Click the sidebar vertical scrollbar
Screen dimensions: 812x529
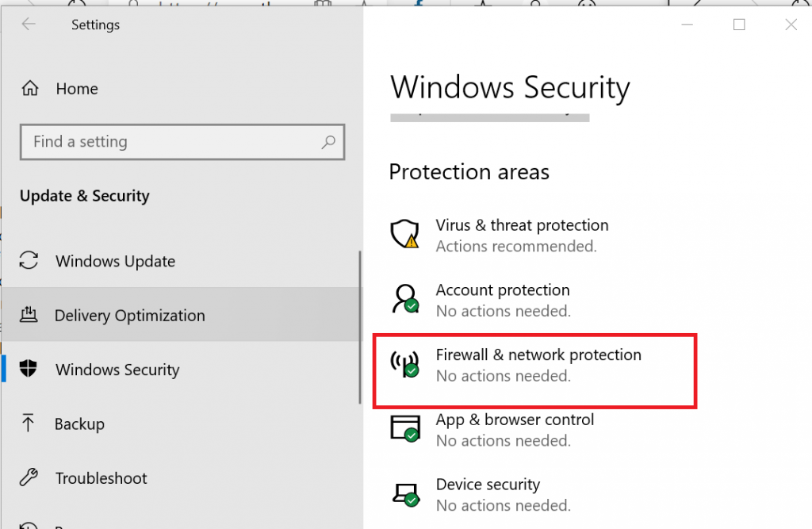click(359, 327)
